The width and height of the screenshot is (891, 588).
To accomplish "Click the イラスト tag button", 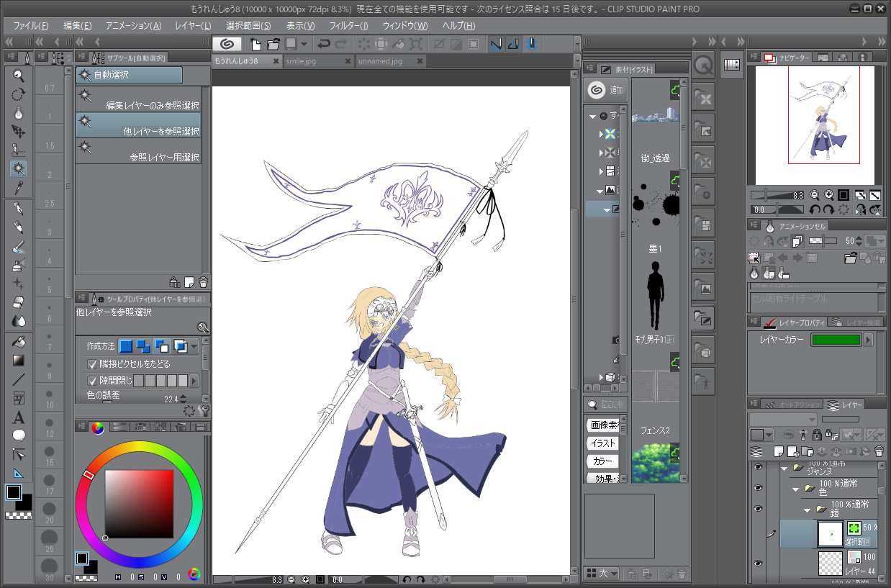I will 602,443.
